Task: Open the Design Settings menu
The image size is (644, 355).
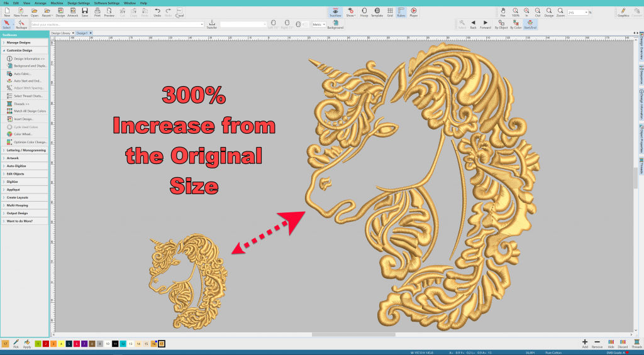Action: point(79,3)
